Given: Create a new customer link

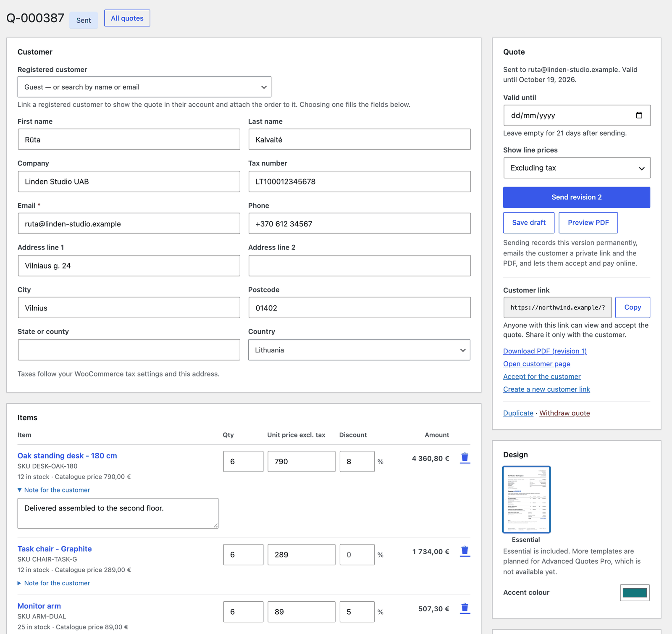Looking at the screenshot, I should click(x=546, y=389).
